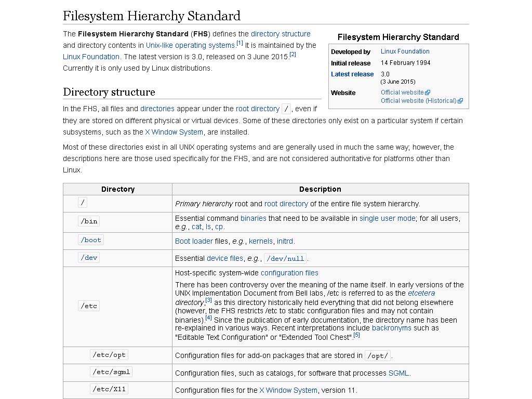Open citation [2] footnote

click(292, 54)
